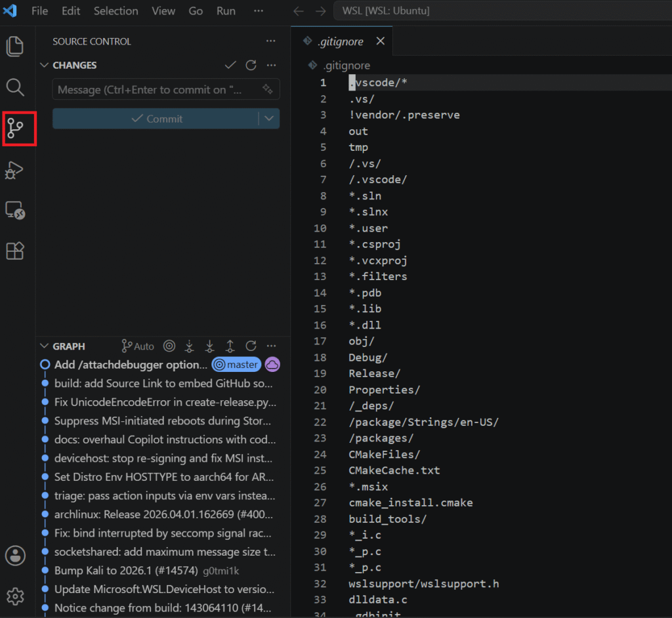Close the .gitignore editor tab
Screen dimensions: 672x618
click(380, 41)
